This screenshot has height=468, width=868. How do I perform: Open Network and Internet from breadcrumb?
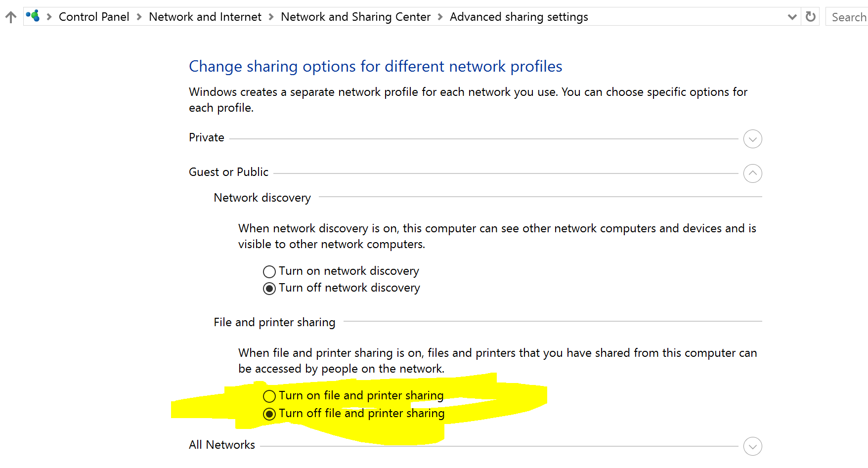(x=205, y=16)
